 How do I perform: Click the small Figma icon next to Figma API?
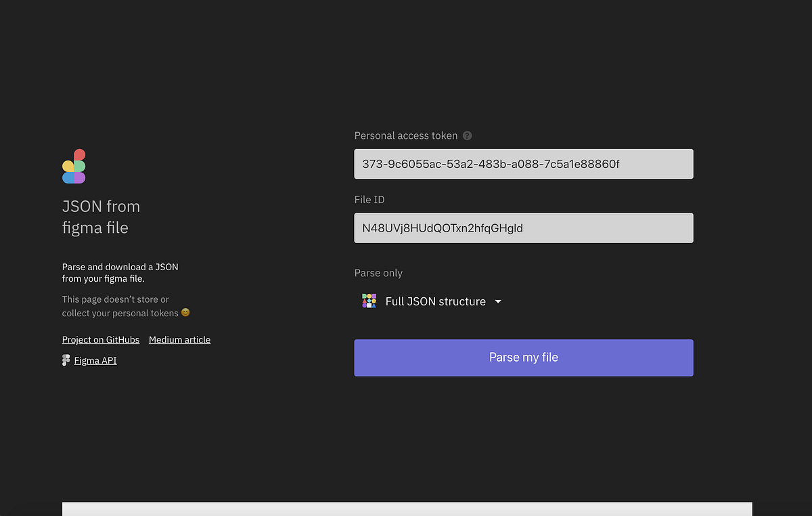pyautogui.click(x=66, y=360)
